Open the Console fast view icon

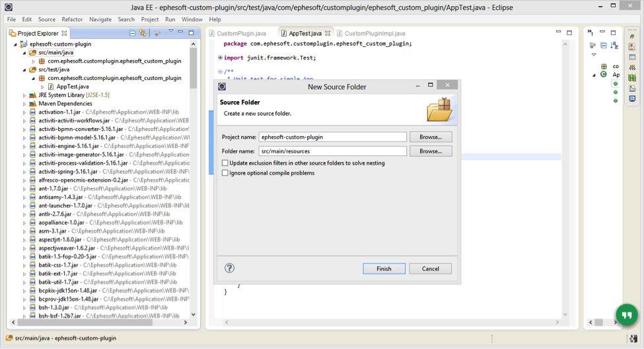632,98
